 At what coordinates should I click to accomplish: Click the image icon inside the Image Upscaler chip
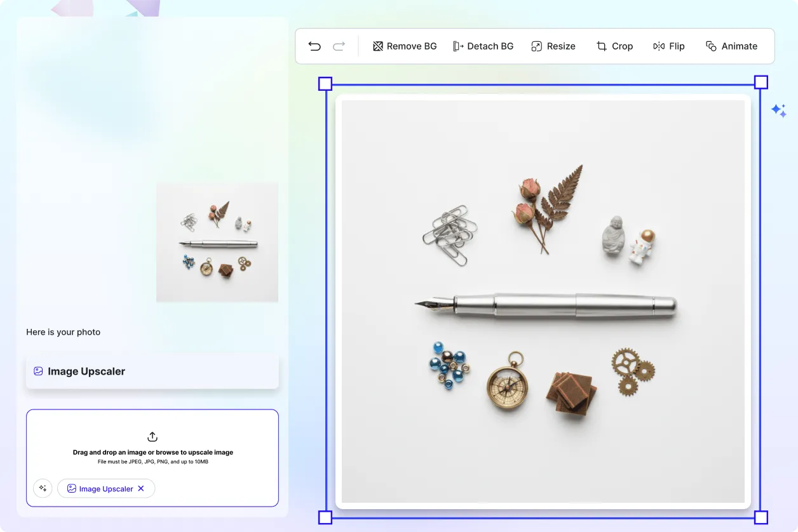(x=72, y=488)
